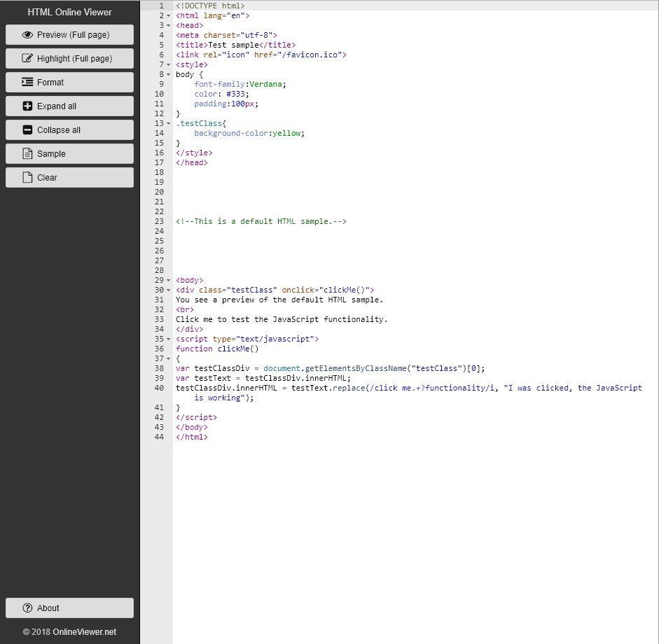Clear the editor contents
Viewport: 659px width, 644px height.
tap(70, 177)
